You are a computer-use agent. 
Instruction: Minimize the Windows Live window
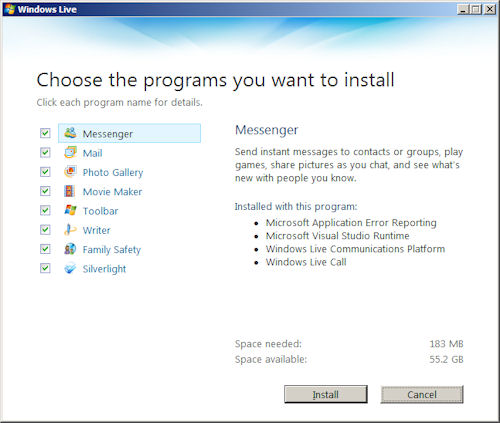tap(463, 9)
